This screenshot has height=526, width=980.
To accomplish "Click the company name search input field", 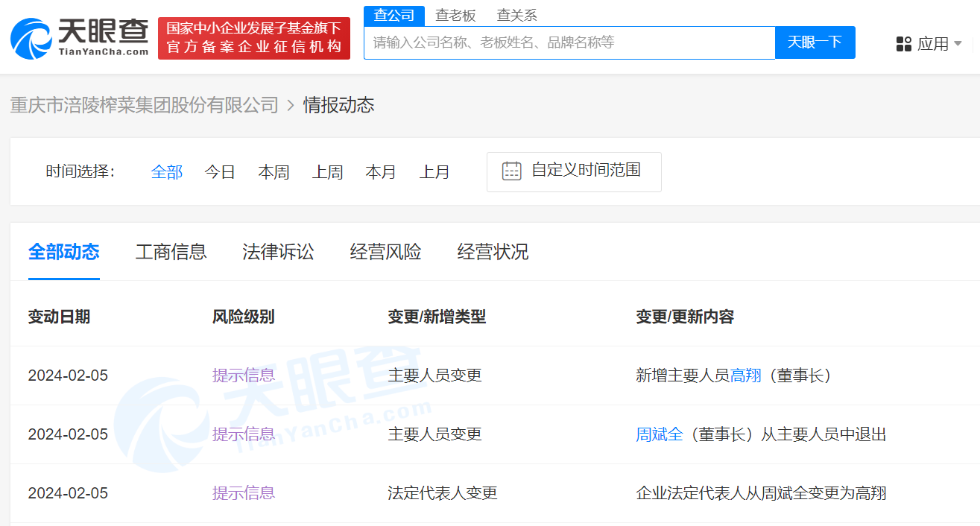I will [x=569, y=42].
